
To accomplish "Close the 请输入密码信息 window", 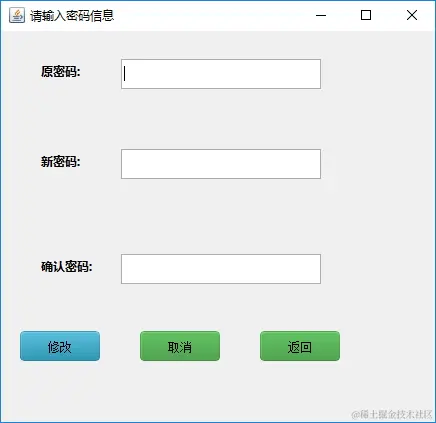I will click(412, 15).
